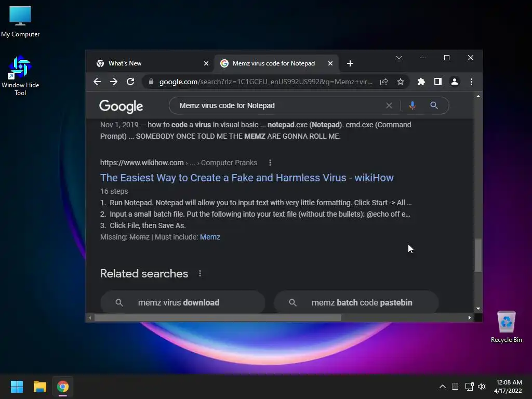The height and width of the screenshot is (399, 532).
Task: Open File Explorer from taskbar
Action: 39,387
